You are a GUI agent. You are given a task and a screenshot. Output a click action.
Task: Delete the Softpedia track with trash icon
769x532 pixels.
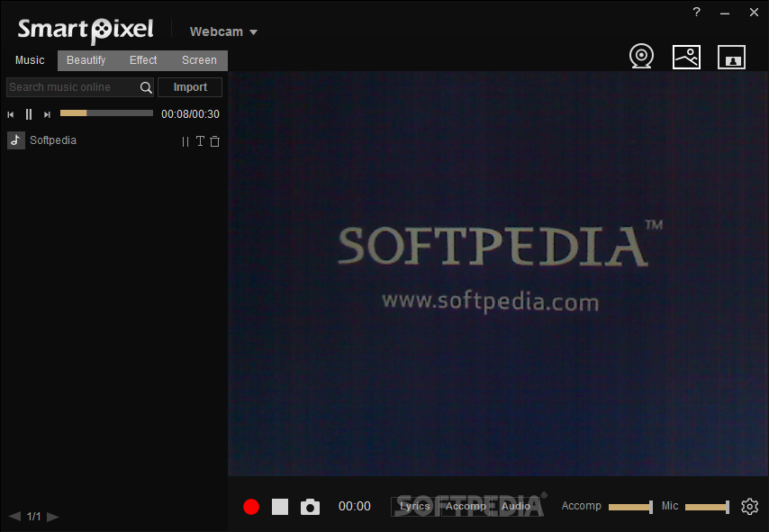[215, 141]
